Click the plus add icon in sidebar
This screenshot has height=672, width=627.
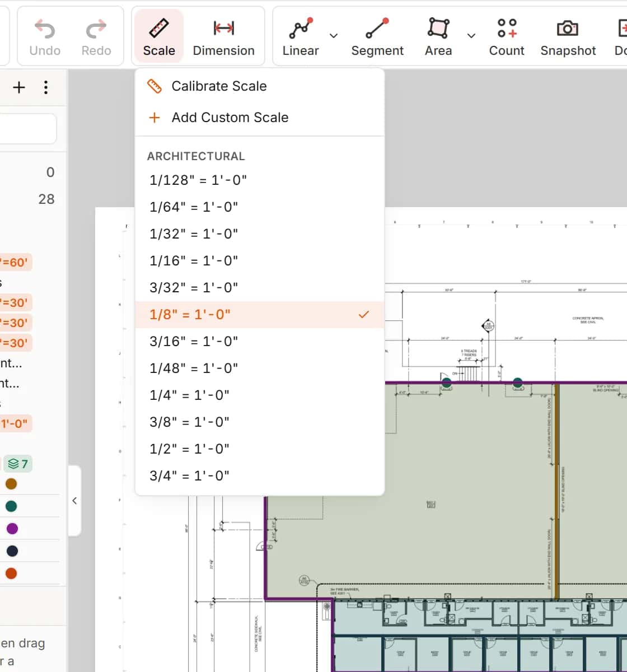pos(19,87)
